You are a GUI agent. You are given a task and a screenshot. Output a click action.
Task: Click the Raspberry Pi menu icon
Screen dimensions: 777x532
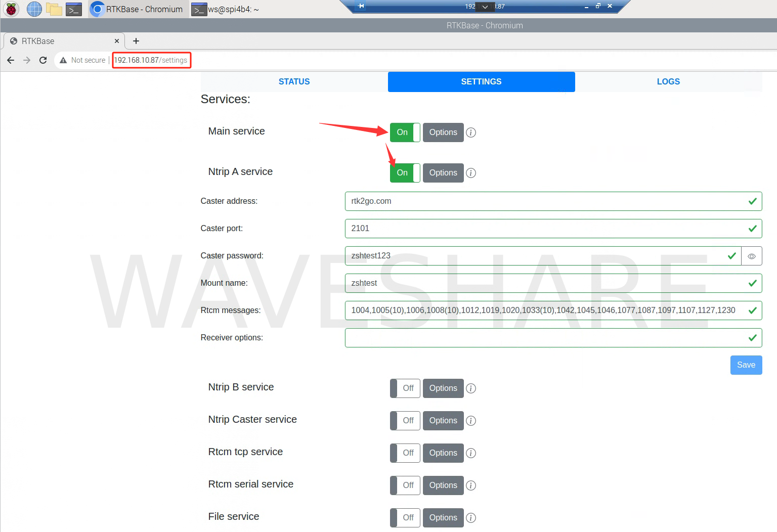click(x=11, y=9)
